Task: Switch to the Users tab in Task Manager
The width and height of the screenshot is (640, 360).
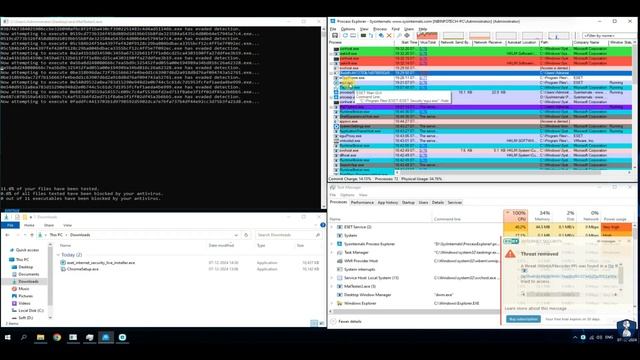Action: pos(423,202)
